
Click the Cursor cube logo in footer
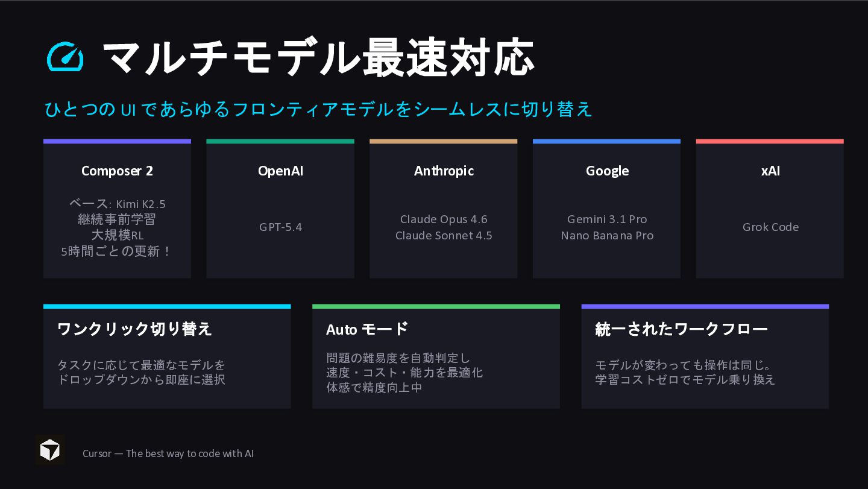[50, 450]
